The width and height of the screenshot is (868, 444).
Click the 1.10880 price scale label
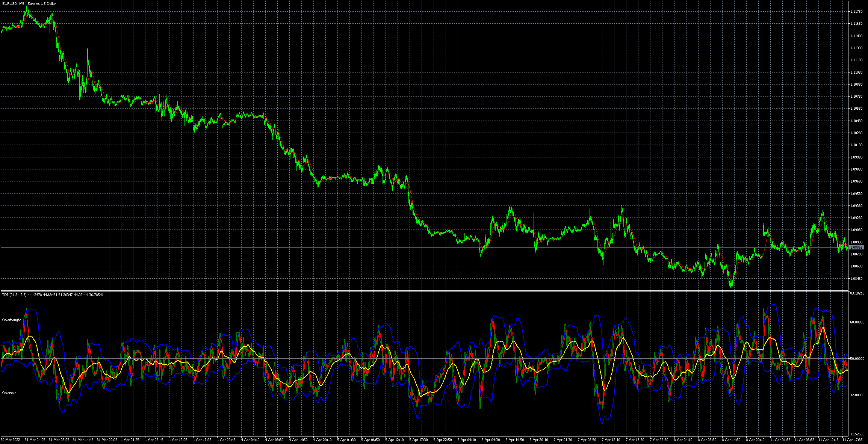pyautogui.click(x=856, y=85)
